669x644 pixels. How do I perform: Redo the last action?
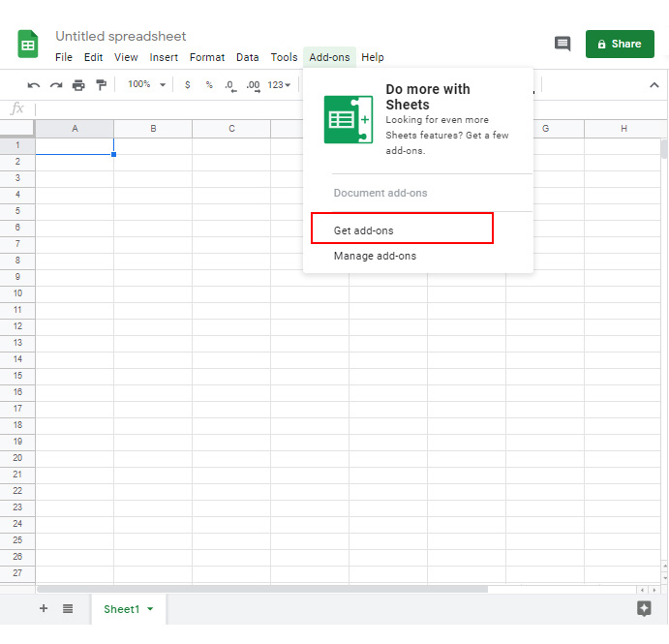[56, 85]
